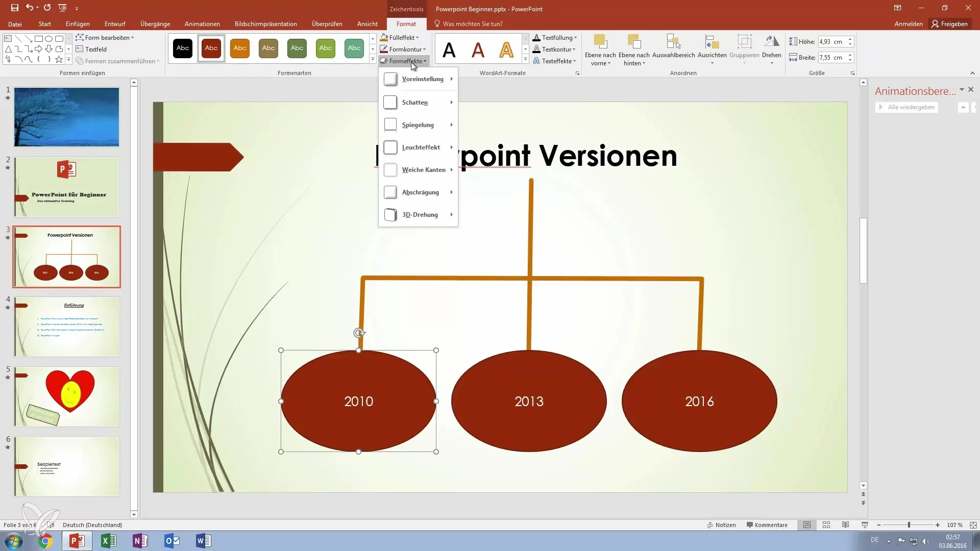
Task: Open the Form bearbeiten dropdown
Action: click(105, 38)
